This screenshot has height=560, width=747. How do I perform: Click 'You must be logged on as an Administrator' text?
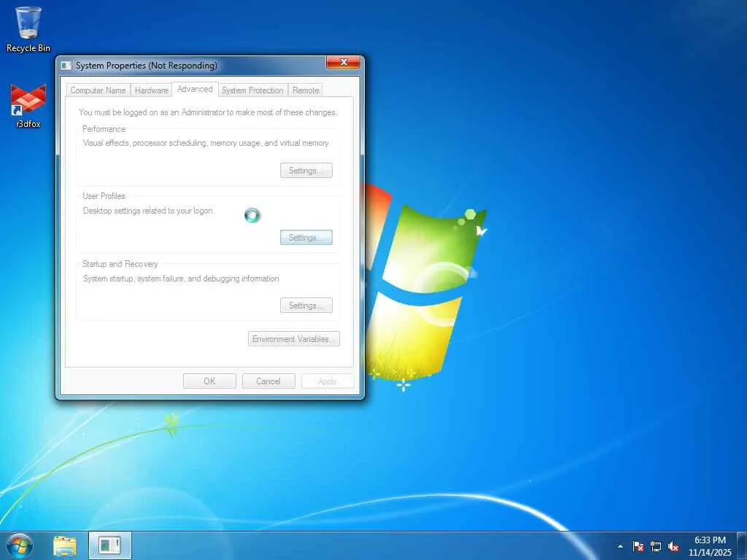(x=208, y=112)
